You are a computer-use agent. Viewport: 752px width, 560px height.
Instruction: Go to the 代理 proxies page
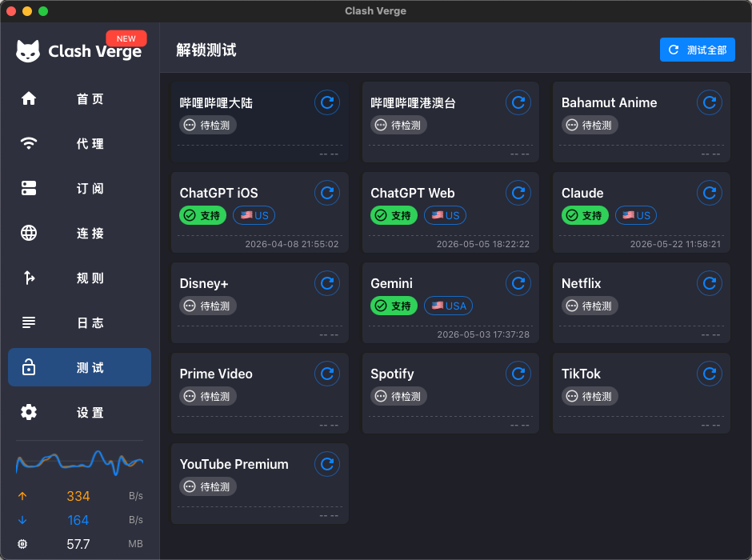pyautogui.click(x=80, y=143)
